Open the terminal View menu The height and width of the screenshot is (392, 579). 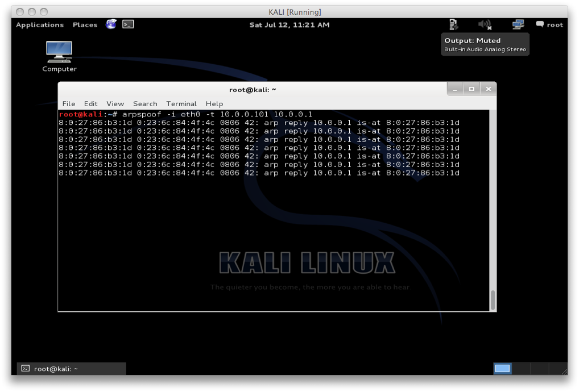(x=115, y=103)
